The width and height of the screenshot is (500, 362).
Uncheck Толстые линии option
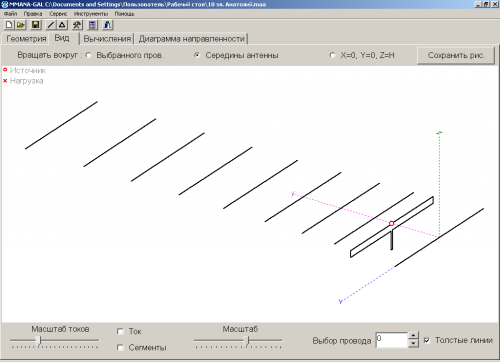click(x=427, y=340)
